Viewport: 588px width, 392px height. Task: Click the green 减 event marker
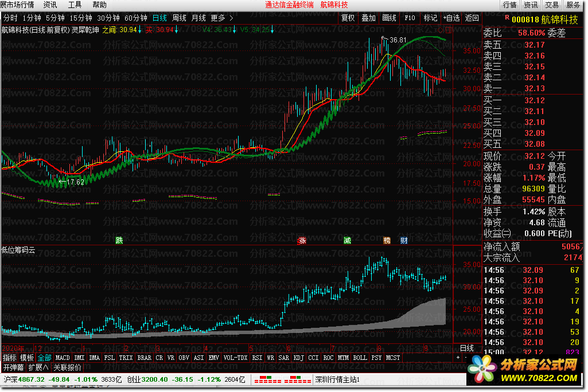[347, 240]
